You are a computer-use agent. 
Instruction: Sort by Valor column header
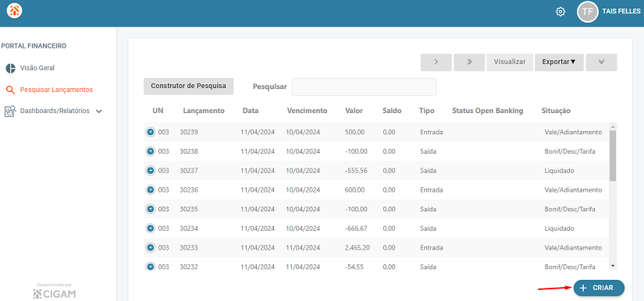click(x=354, y=111)
